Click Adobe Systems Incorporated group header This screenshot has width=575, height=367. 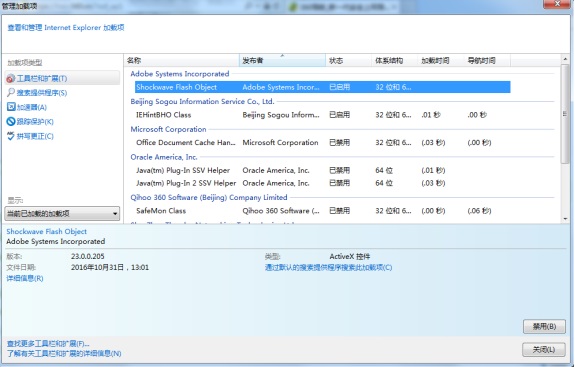(180, 74)
